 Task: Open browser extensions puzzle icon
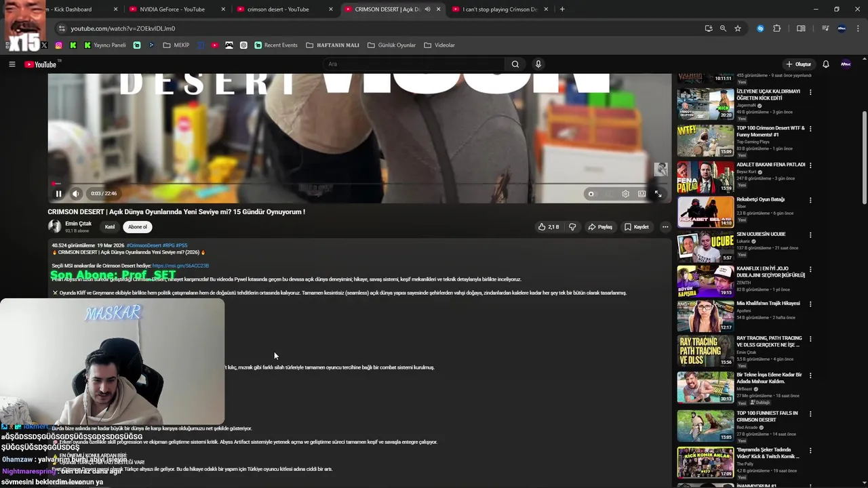point(777,28)
